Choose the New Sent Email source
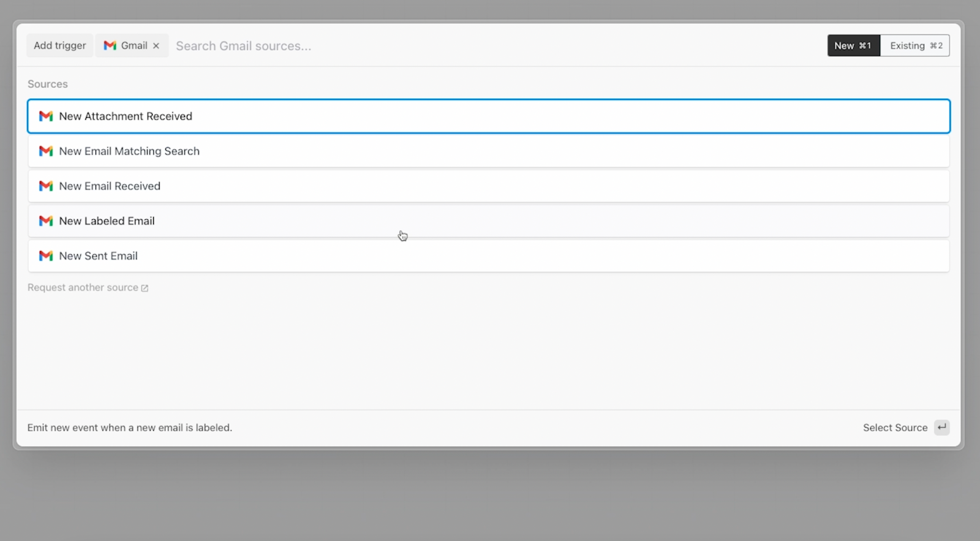Viewport: 980px width, 541px height. click(489, 256)
